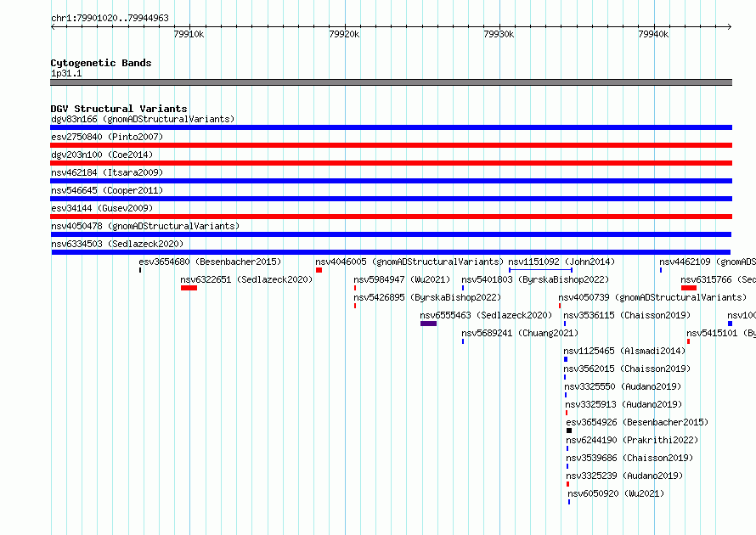Click blue tick under nsv3325550
Screen dimensions: 756x535
tap(566, 395)
